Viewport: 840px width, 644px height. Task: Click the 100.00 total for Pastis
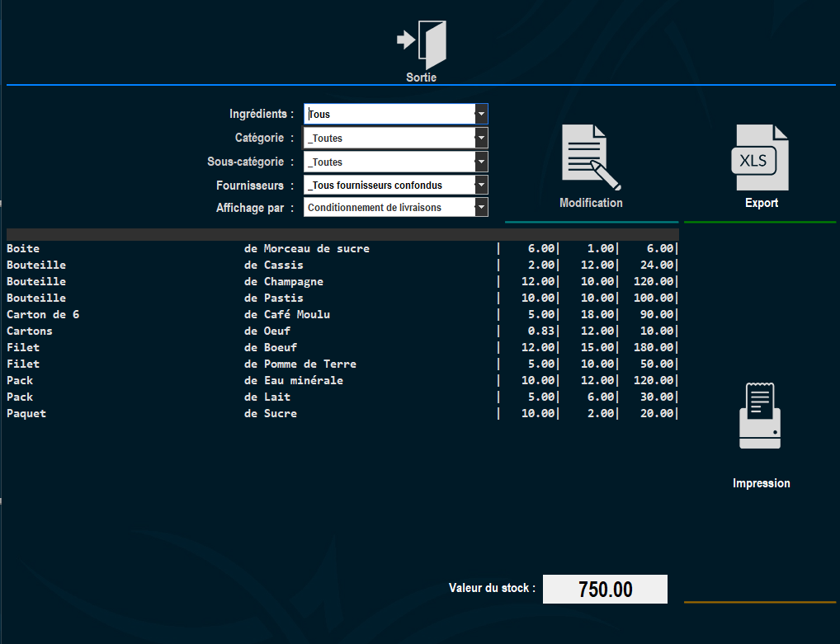654,298
